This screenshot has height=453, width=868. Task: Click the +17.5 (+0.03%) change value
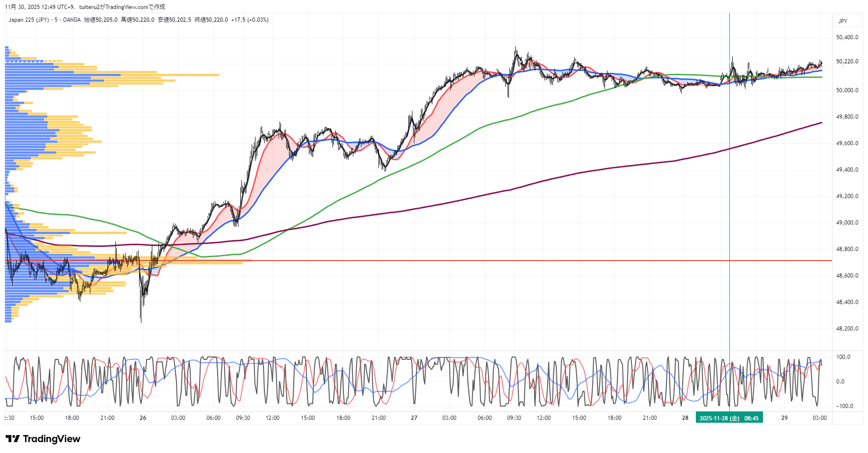(x=250, y=20)
